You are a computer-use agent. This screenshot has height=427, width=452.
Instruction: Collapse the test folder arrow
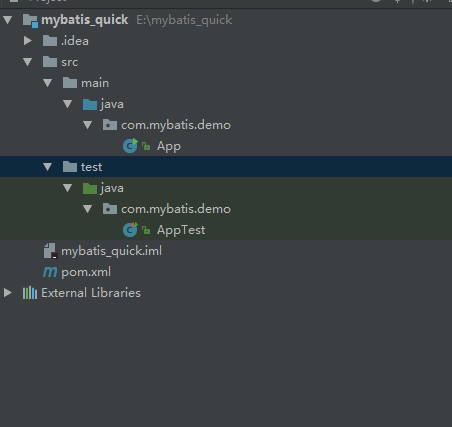48,167
